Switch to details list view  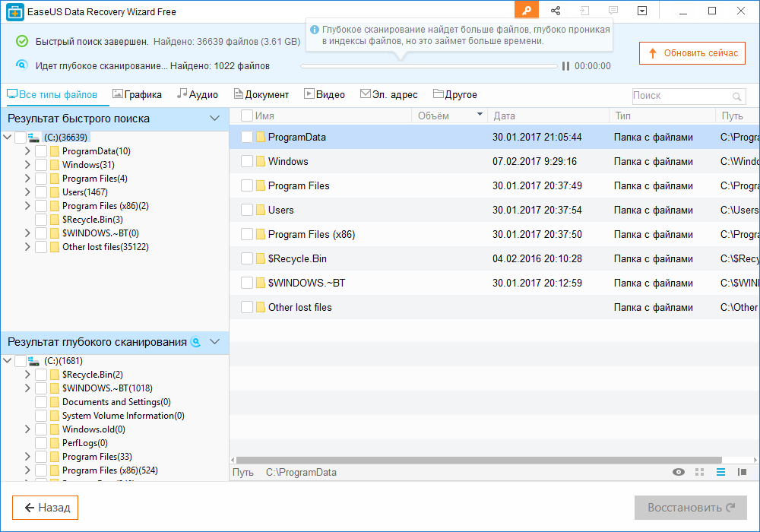click(x=720, y=472)
